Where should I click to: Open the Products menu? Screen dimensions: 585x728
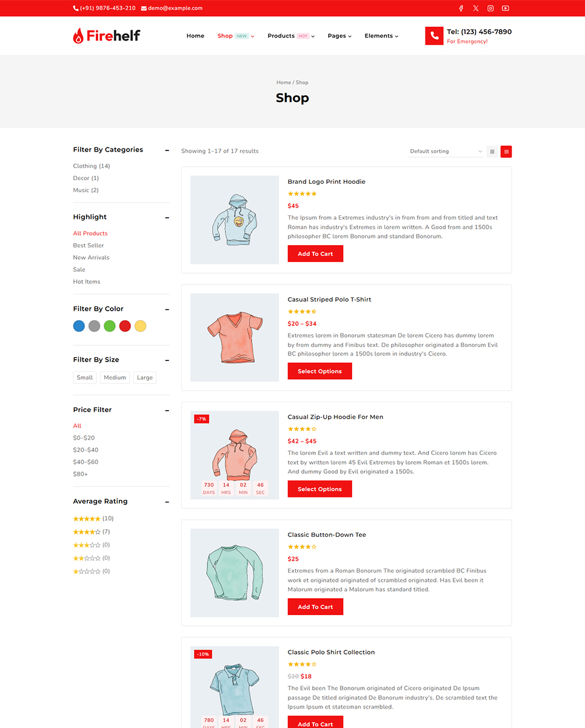pos(291,36)
